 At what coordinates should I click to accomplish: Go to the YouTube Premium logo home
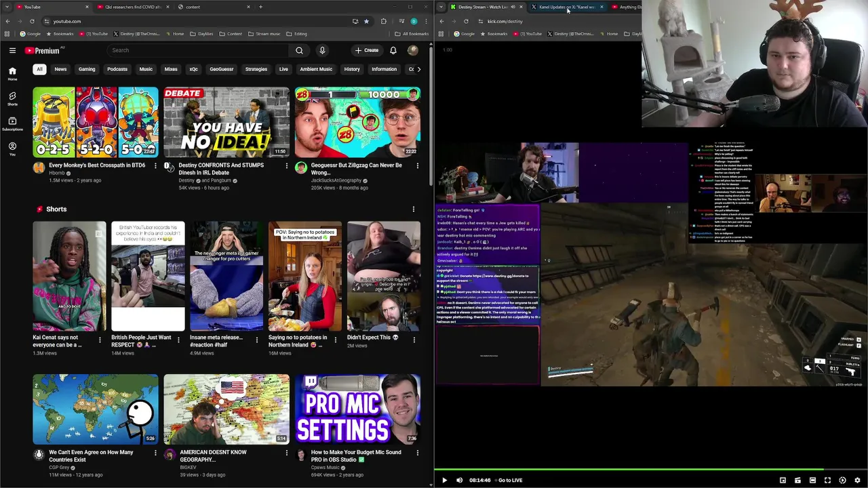click(x=42, y=50)
